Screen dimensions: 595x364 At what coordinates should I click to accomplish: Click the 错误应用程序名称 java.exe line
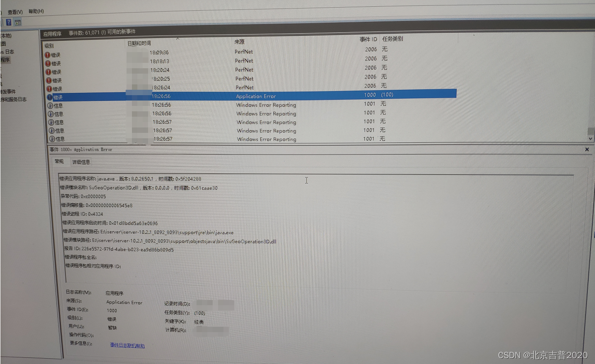click(131, 179)
